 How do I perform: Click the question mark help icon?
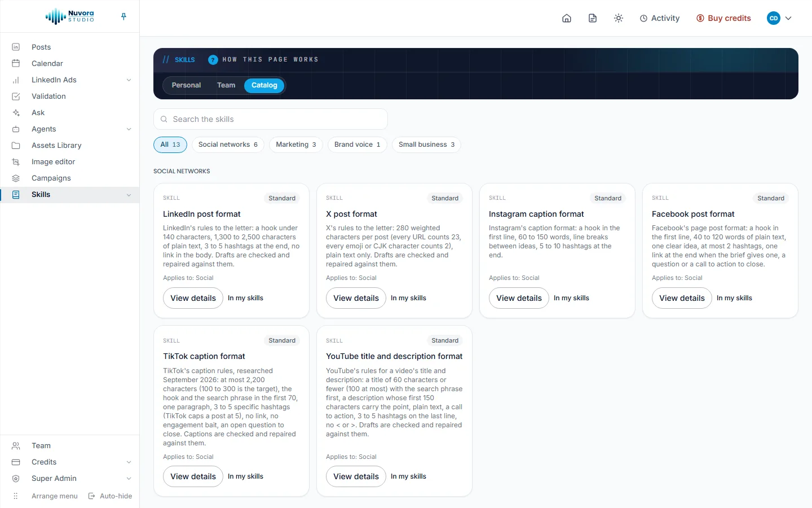pyautogui.click(x=213, y=59)
